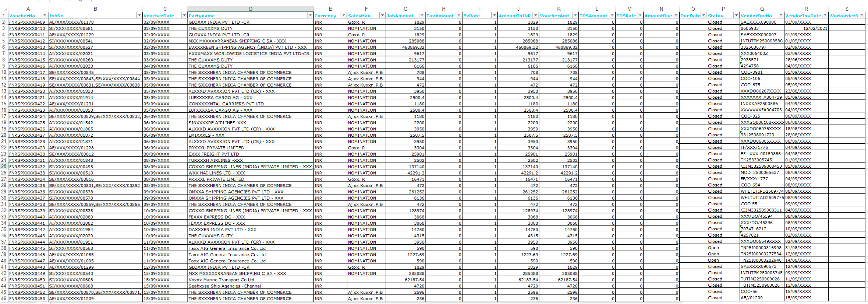Select the vendor invoice date 12/02/2021 cell
868x304 pixels.
(x=806, y=28)
